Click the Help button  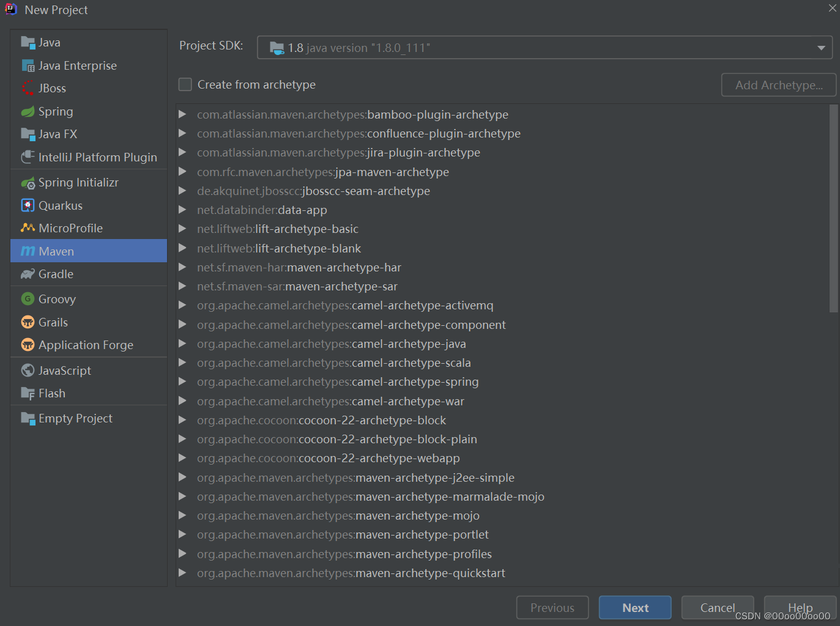pos(800,608)
